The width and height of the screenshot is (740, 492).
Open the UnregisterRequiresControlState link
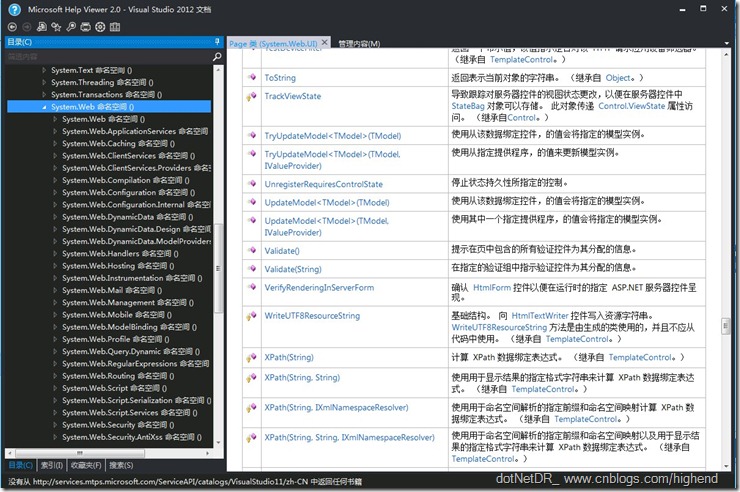coord(323,184)
